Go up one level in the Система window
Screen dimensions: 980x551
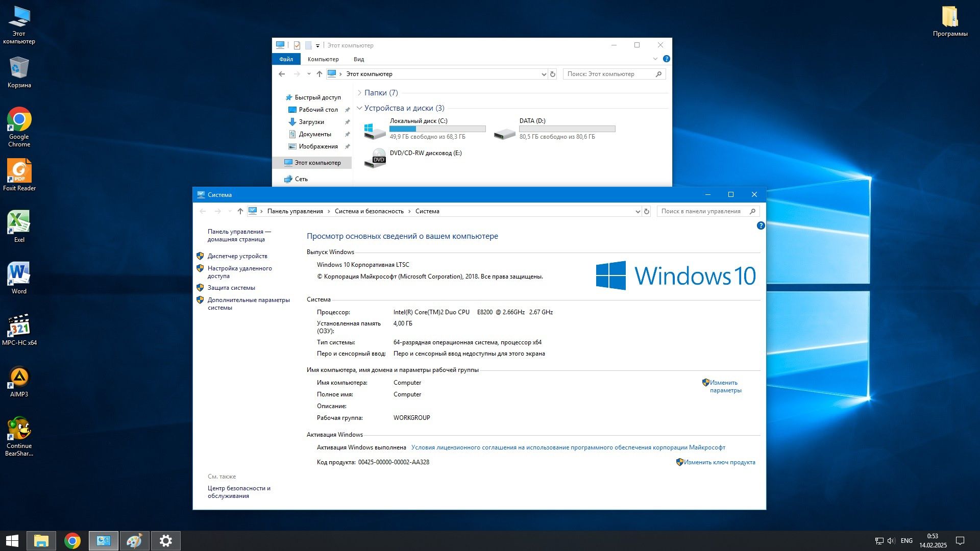click(240, 211)
